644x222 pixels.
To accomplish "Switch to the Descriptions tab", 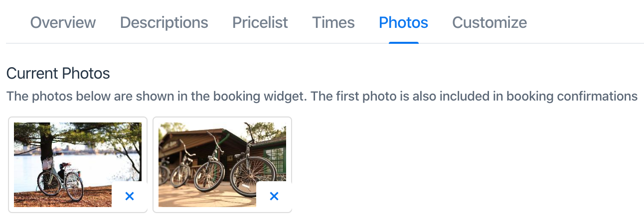I will [164, 22].
